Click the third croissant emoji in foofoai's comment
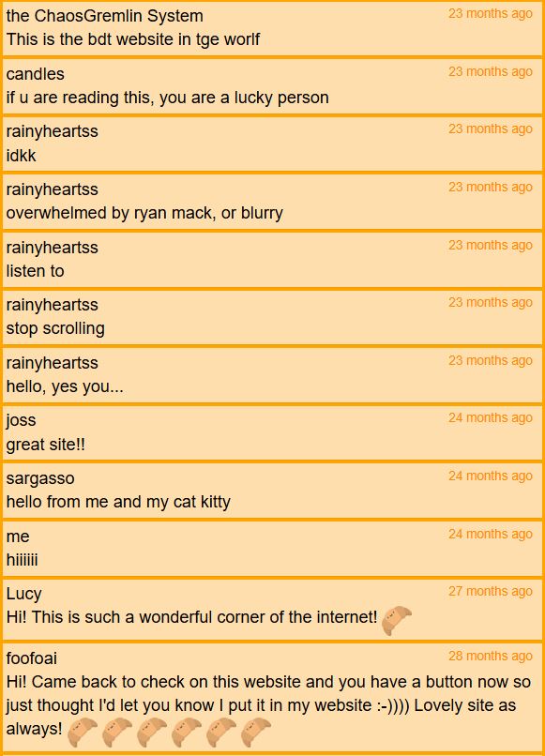The width and height of the screenshot is (545, 756). tap(152, 732)
